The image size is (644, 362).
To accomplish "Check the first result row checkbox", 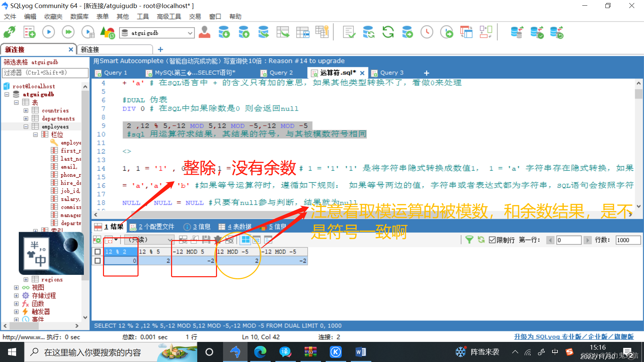I will click(98, 260).
